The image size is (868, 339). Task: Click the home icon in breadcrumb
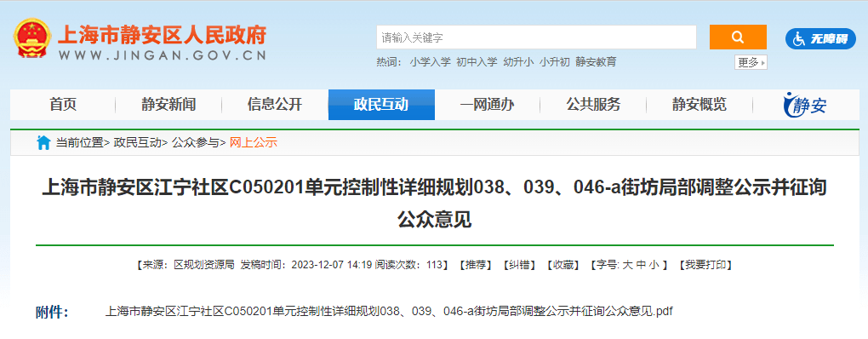pos(43,143)
